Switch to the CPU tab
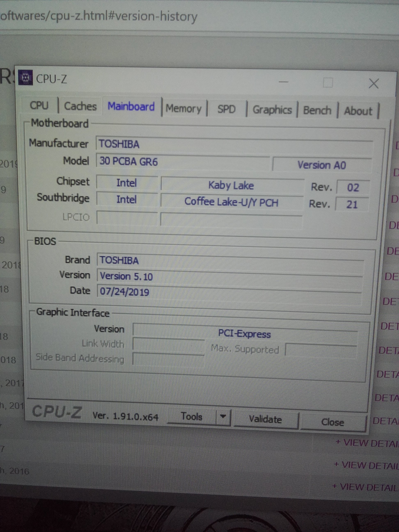 click(x=39, y=105)
